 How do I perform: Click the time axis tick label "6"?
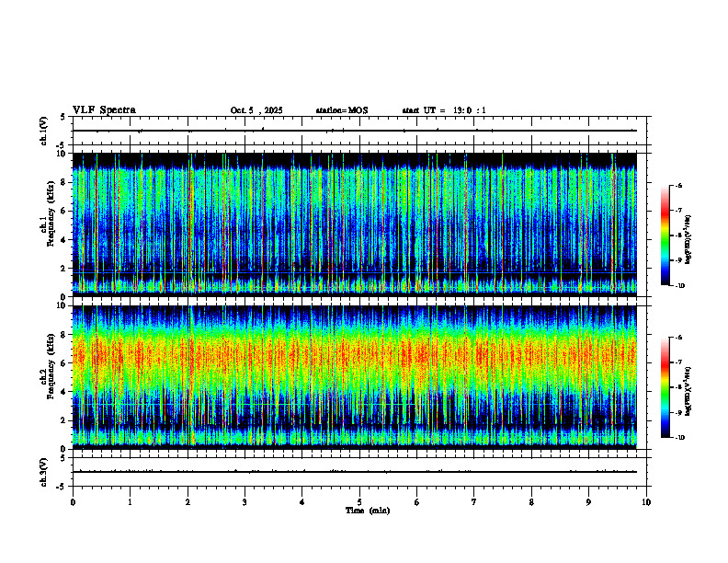(x=417, y=502)
